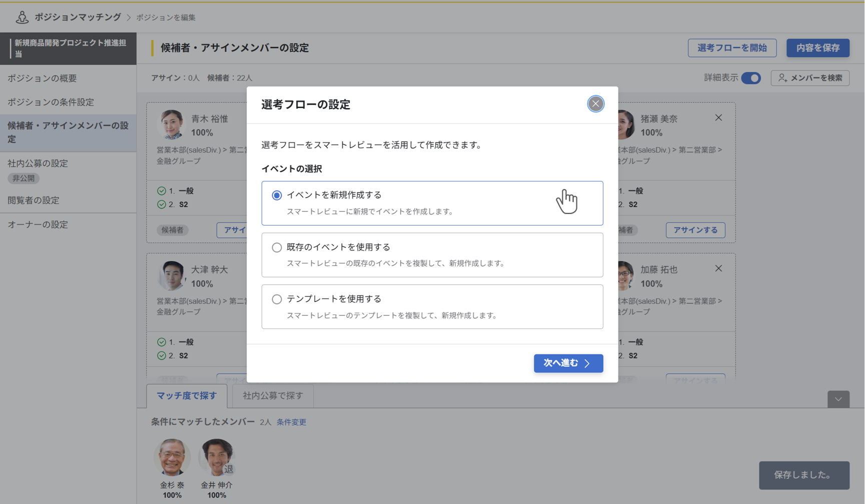Click 内容を保存 button
The image size is (865, 504).
pos(817,48)
